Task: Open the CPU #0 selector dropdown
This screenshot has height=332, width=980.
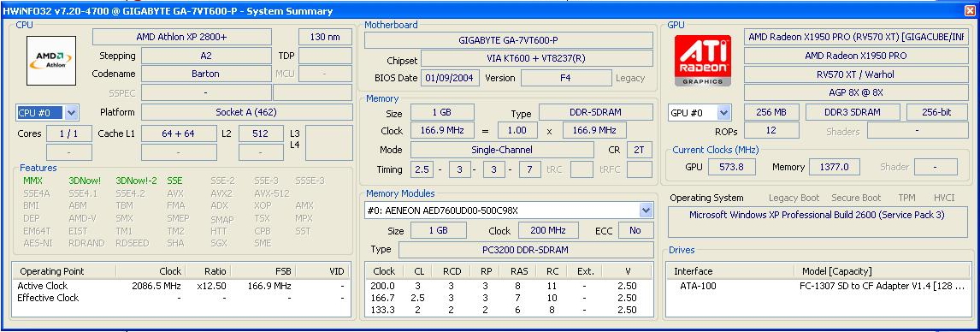Action: click(72, 113)
